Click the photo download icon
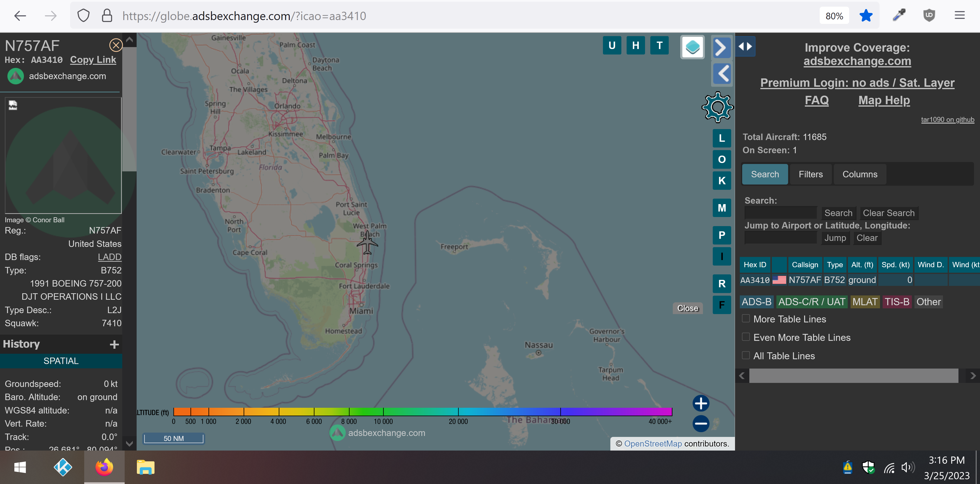The height and width of the screenshot is (484, 980). coord(12,105)
